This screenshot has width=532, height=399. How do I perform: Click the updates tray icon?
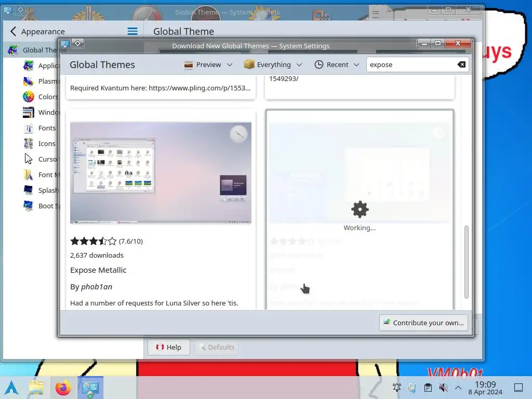click(x=412, y=388)
